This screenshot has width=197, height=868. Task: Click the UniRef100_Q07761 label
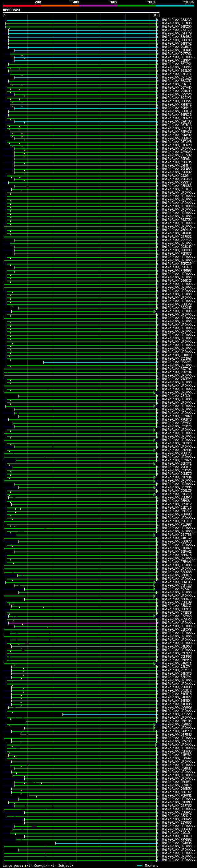point(177,54)
